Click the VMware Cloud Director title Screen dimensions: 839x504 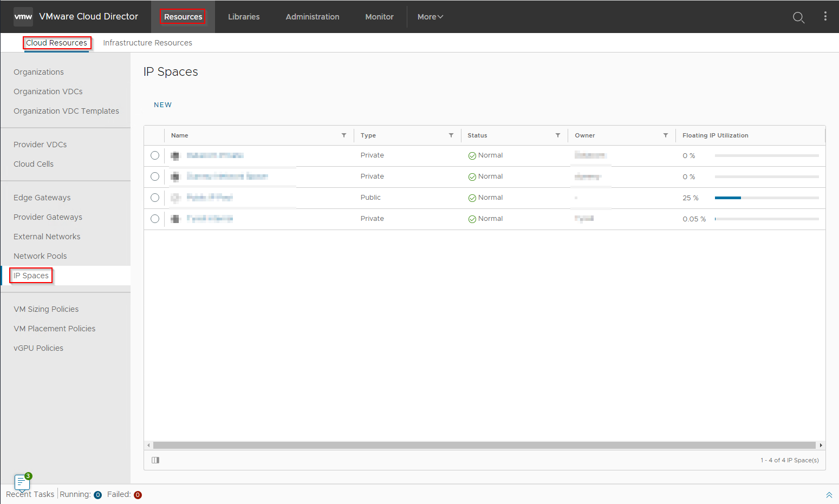pos(89,17)
